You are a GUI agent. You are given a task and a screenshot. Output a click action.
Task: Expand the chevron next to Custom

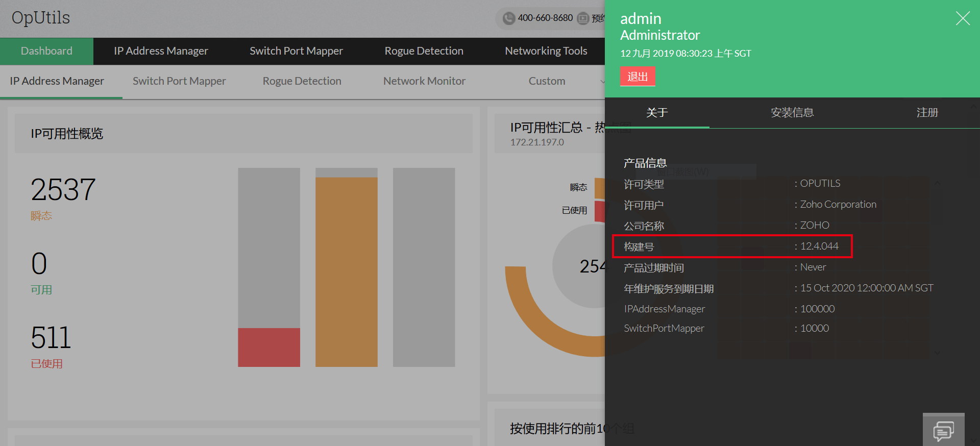pos(602,82)
